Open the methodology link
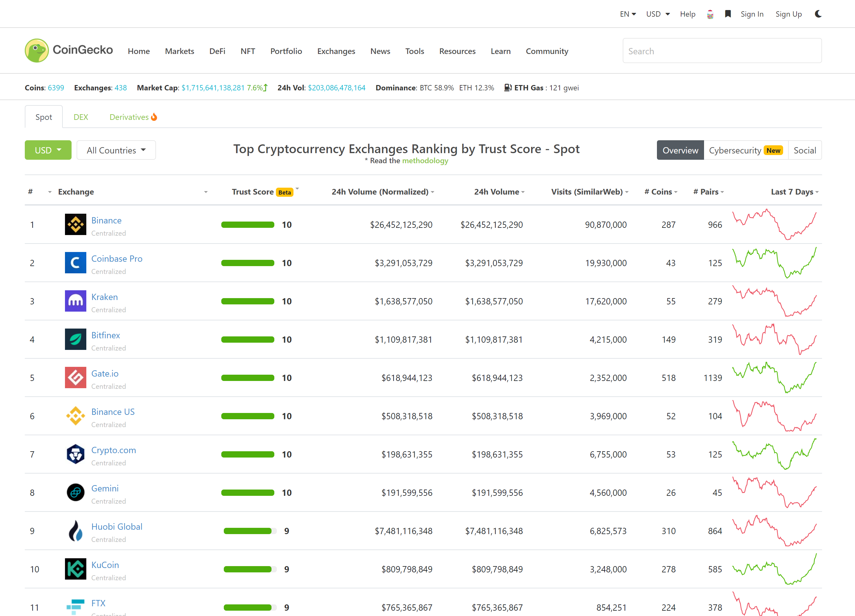This screenshot has width=855, height=616. pos(425,160)
